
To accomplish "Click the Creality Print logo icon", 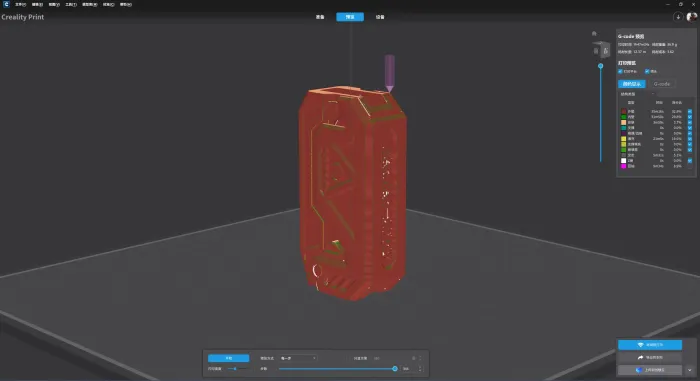I will click(x=6, y=4).
